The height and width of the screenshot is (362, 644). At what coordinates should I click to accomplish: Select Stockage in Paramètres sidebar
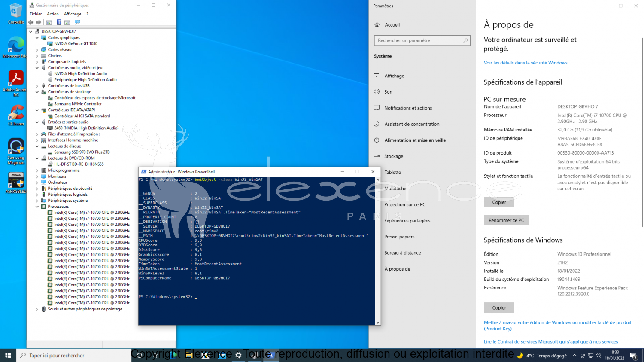pos(394,156)
